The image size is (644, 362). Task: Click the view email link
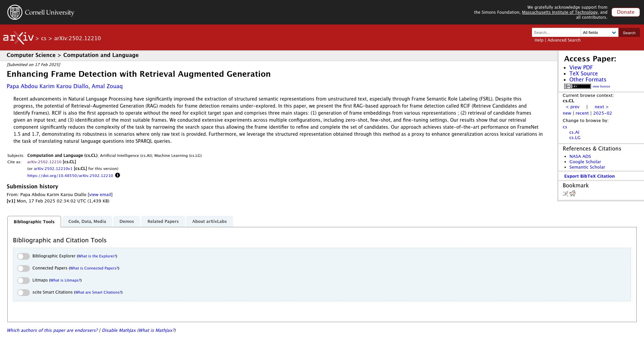pyautogui.click(x=100, y=195)
